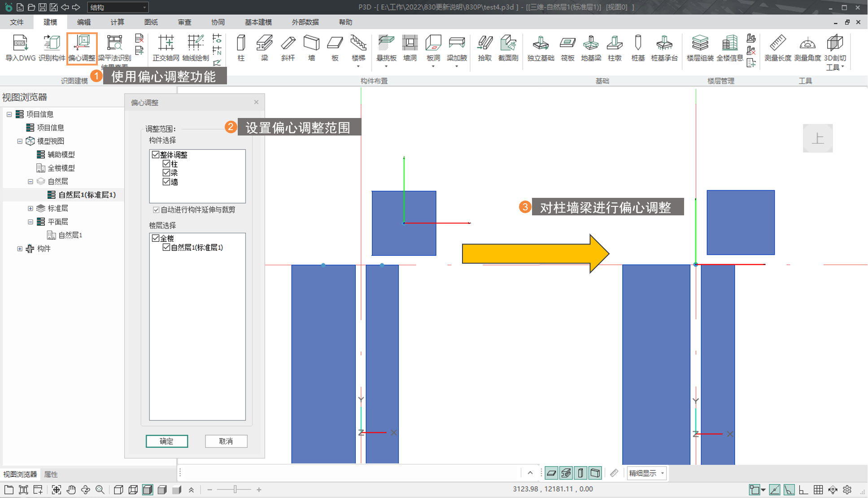868x498 pixels.
Task: Click the zoom slider in status bar
Action: click(x=235, y=489)
